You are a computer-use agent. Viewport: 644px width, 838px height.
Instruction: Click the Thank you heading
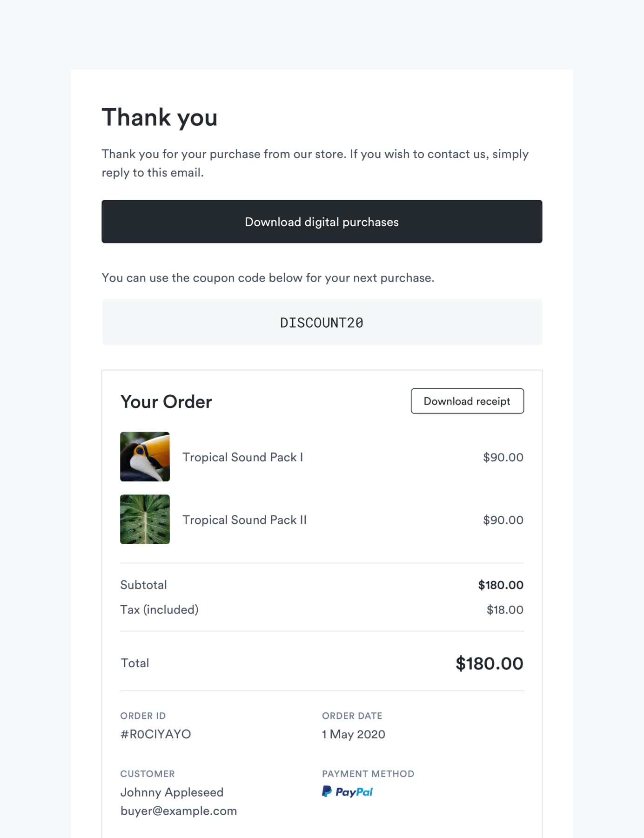160,117
